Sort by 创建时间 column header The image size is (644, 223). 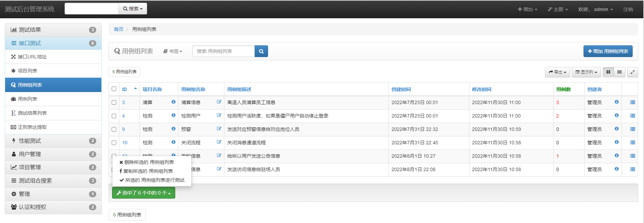[x=401, y=89]
